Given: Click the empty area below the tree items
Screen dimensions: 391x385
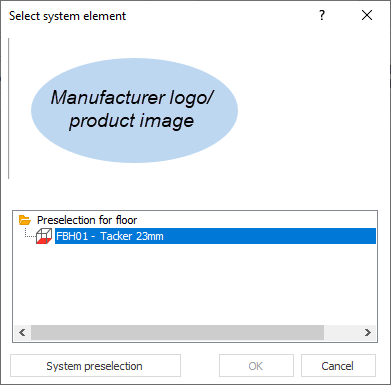Looking at the screenshot, I should 195,284.
